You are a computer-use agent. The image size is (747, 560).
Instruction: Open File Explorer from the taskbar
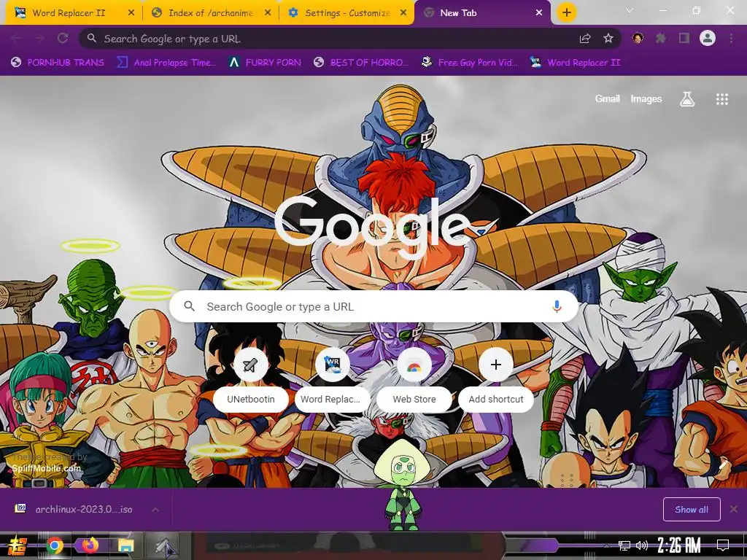(125, 545)
